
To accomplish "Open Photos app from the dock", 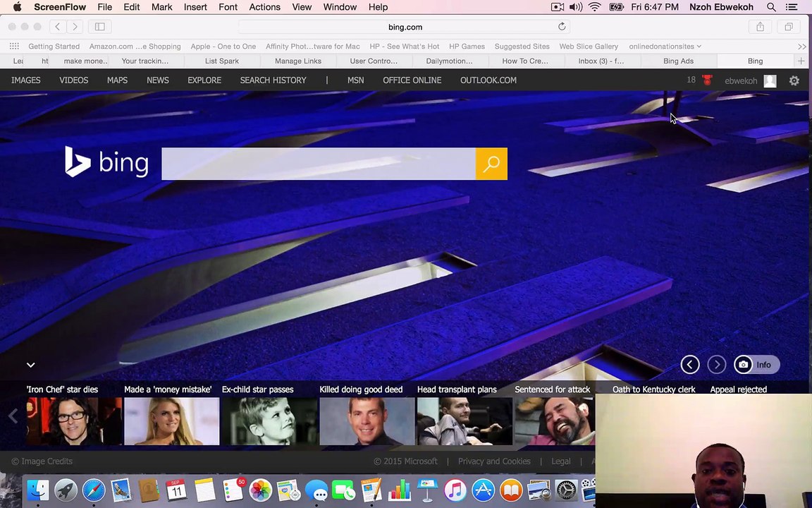I will 261,490.
